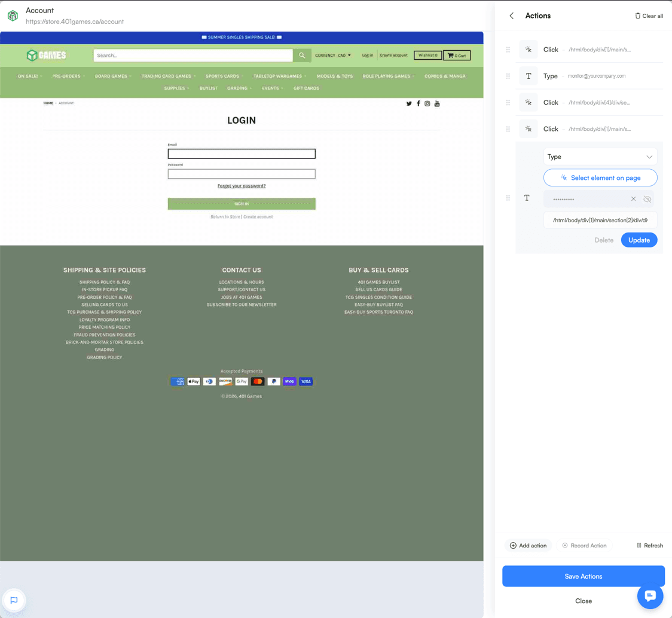This screenshot has height=618, width=672.
Task: Grab the drag handle of the first Click action
Action: click(508, 50)
